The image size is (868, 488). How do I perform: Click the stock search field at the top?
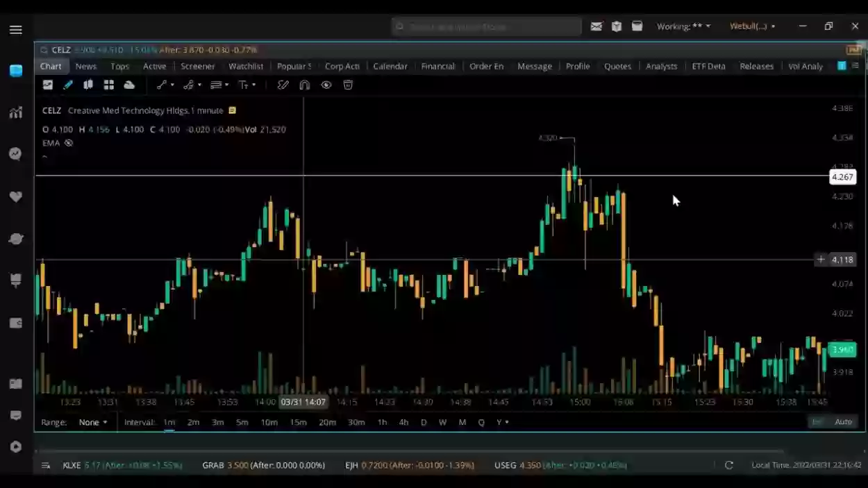click(x=486, y=26)
